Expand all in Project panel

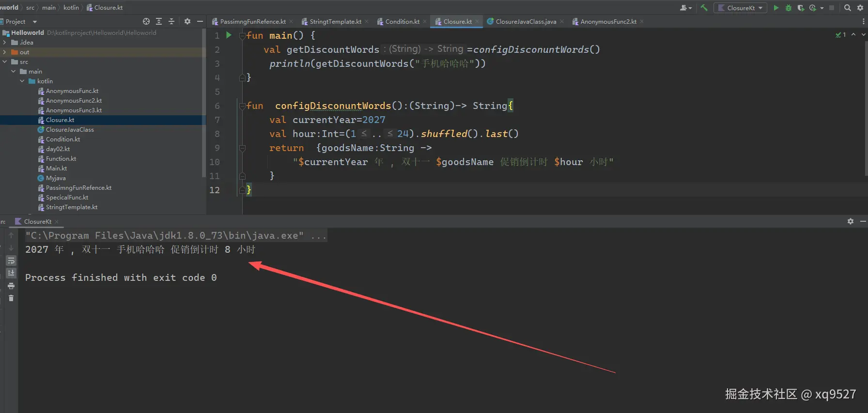tap(159, 21)
